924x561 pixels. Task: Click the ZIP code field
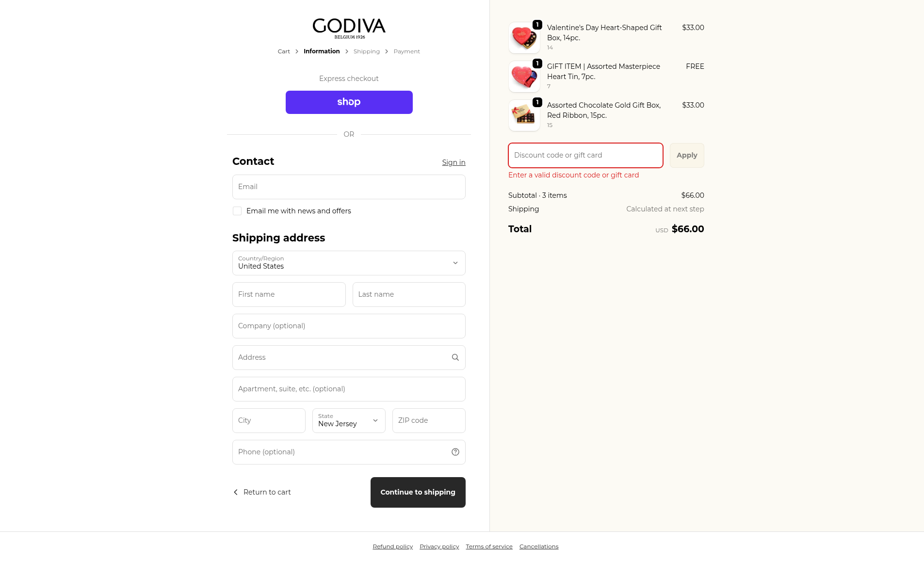point(429,420)
